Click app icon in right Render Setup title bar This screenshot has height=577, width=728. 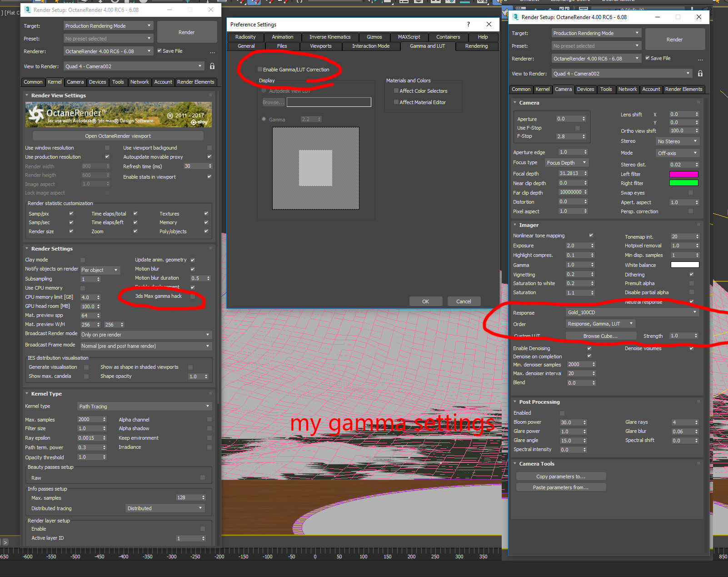click(x=515, y=17)
